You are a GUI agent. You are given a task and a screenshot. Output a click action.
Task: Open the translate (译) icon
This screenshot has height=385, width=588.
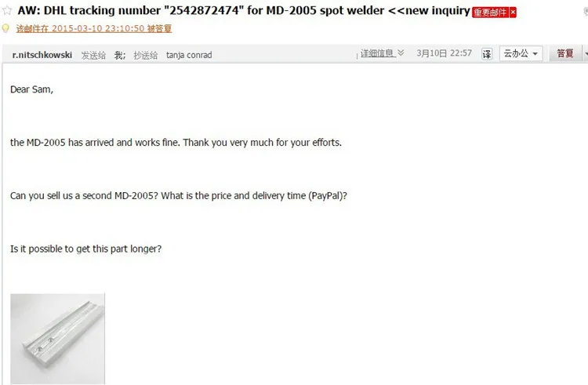click(x=487, y=54)
